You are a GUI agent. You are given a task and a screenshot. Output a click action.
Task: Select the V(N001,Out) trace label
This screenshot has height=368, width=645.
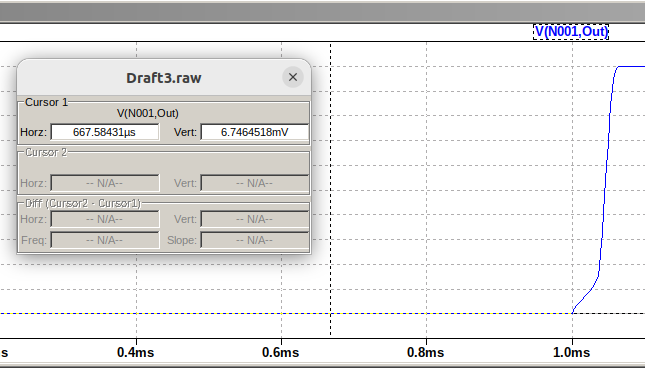click(571, 32)
